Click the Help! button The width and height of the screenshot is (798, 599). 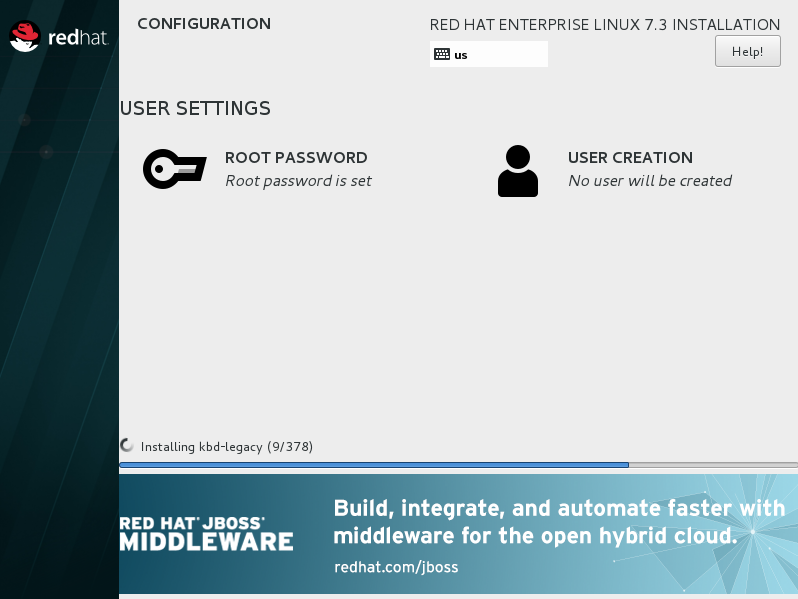(747, 51)
